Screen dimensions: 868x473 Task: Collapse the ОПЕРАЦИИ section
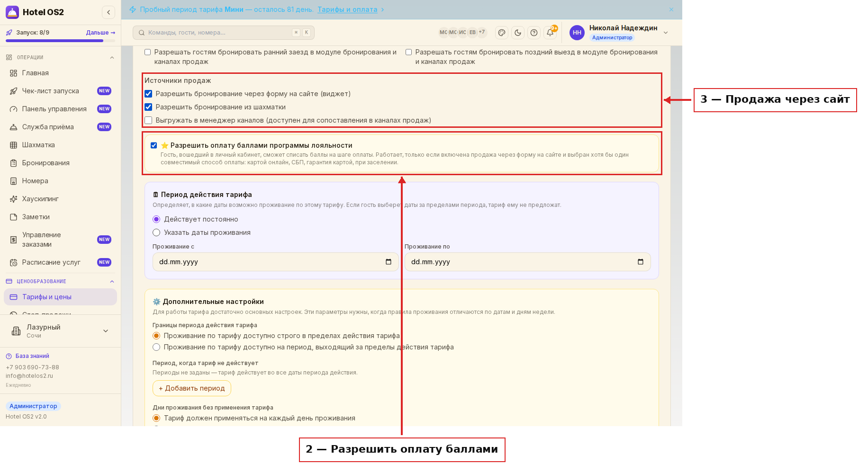click(x=112, y=58)
